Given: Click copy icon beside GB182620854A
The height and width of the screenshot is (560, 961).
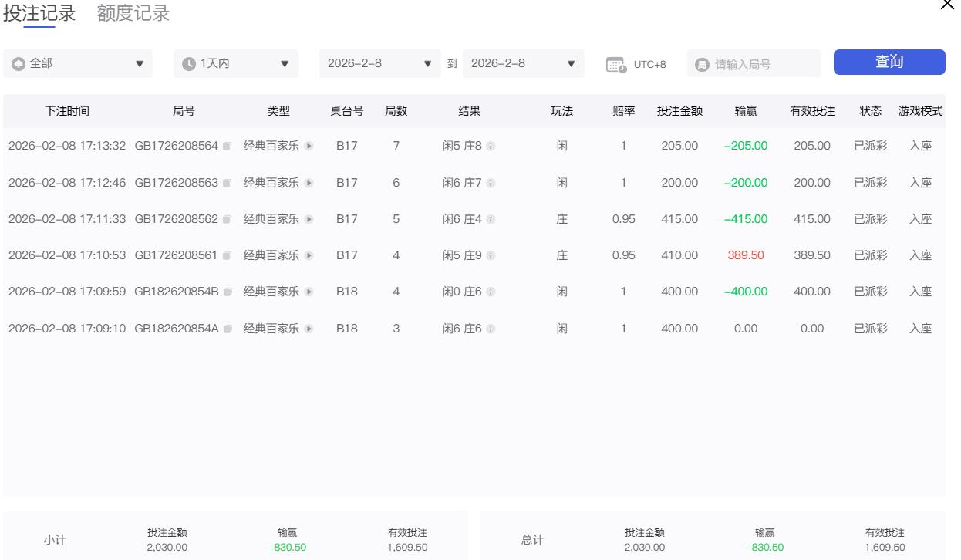Looking at the screenshot, I should click(227, 329).
